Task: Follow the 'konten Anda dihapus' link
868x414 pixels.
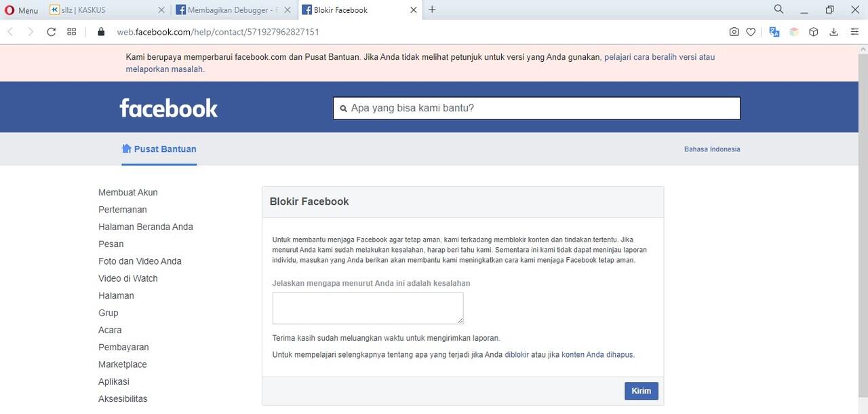Action: pyautogui.click(x=597, y=354)
